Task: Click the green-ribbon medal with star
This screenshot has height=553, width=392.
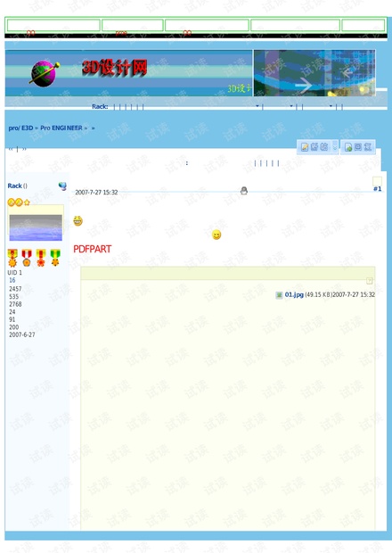Action: coord(55,258)
